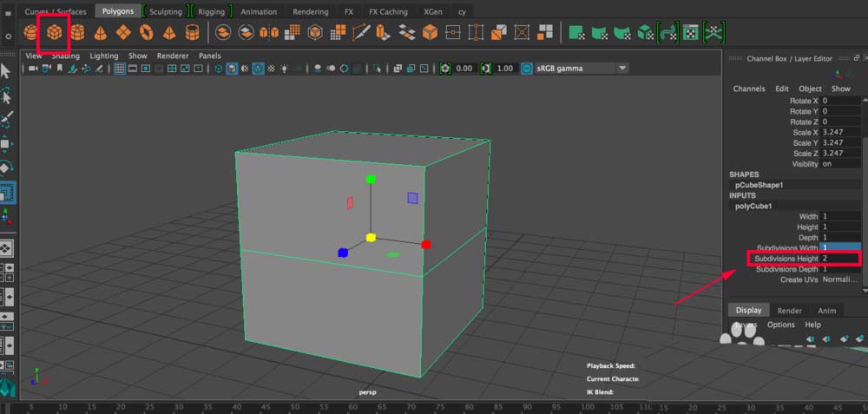Collapse the polyCube1 inputs node
The image size is (868, 414).
(x=753, y=206)
